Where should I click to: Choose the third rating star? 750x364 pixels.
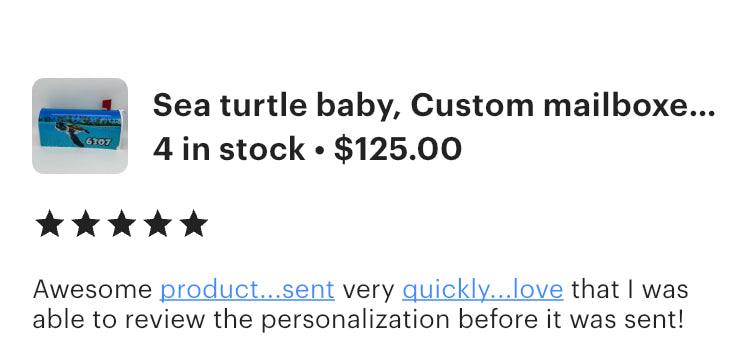(x=121, y=223)
